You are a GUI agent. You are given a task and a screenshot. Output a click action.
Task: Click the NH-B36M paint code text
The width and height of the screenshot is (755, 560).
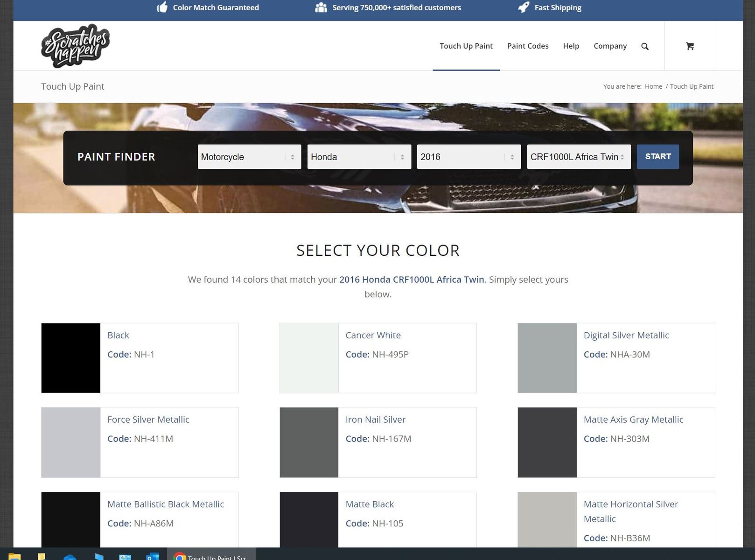tap(630, 538)
